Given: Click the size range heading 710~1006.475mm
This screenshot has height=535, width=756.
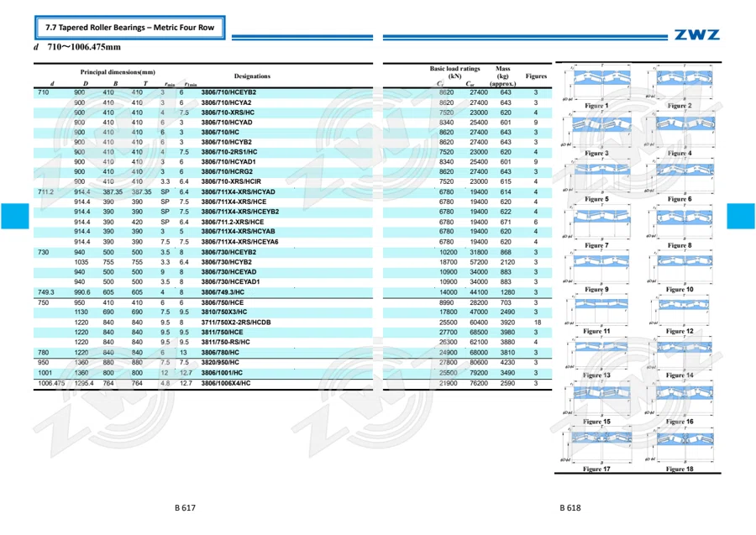Looking at the screenshot, I should coord(84,47).
